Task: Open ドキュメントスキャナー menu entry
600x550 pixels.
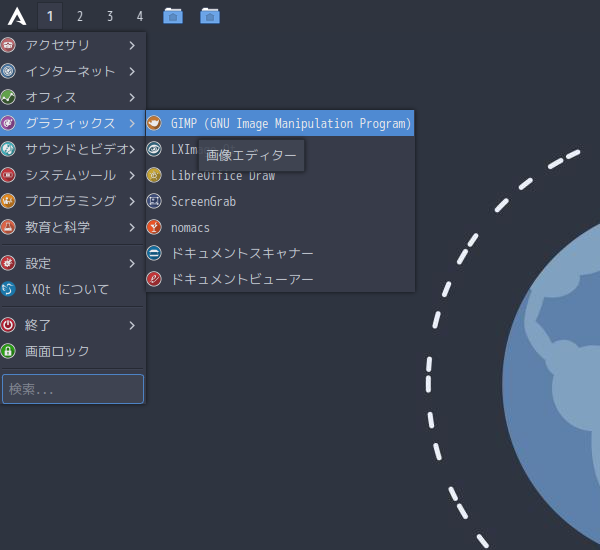Action: click(280, 253)
